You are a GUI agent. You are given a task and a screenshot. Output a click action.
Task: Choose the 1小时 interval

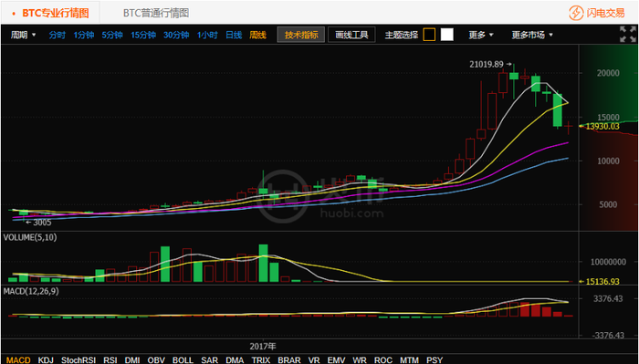tap(207, 35)
